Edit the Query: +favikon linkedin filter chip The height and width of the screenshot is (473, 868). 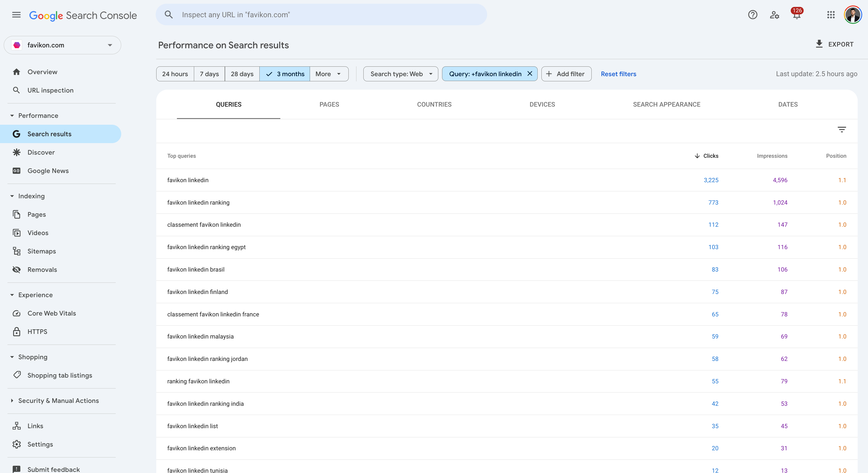[485, 74]
